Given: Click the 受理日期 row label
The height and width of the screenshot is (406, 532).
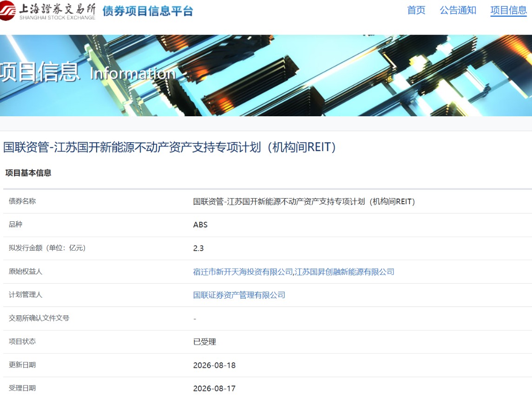Looking at the screenshot, I should [x=22, y=388].
